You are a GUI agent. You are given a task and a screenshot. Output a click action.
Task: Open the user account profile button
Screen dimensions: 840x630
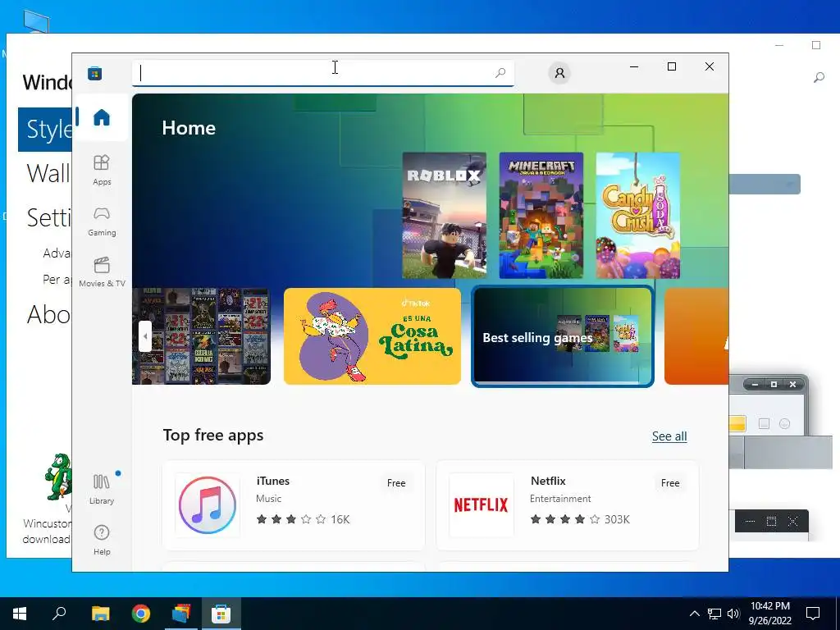559,73
